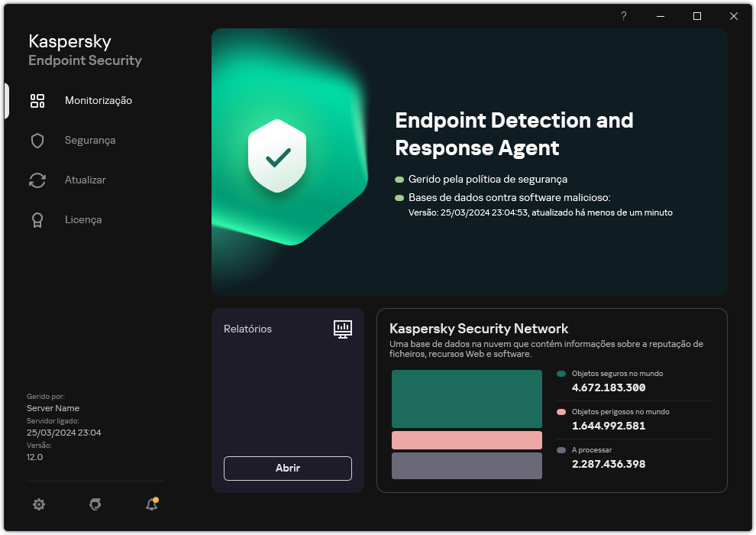Click the Atualizar refresh arrows icon

(x=37, y=180)
